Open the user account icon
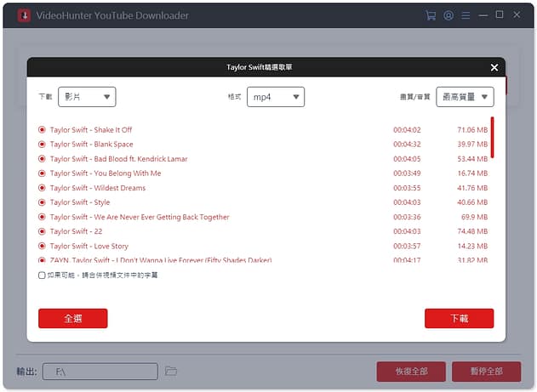 448,15
